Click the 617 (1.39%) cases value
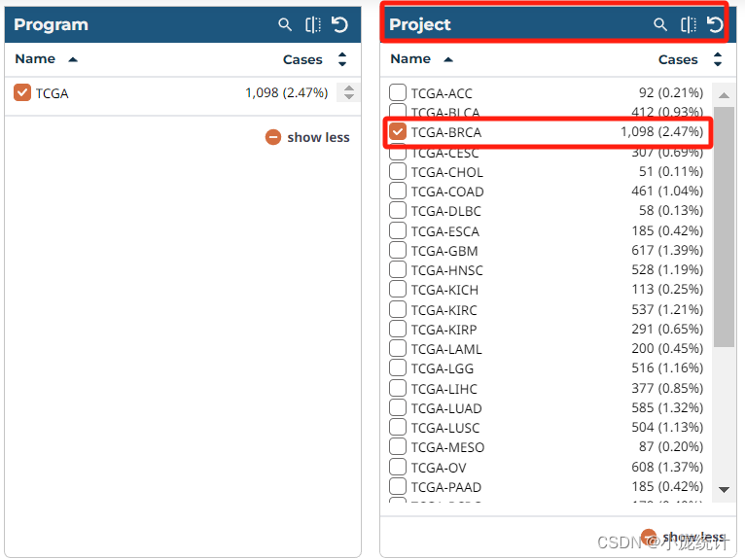Image resolution: width=745 pixels, height=560 pixels. (x=667, y=250)
